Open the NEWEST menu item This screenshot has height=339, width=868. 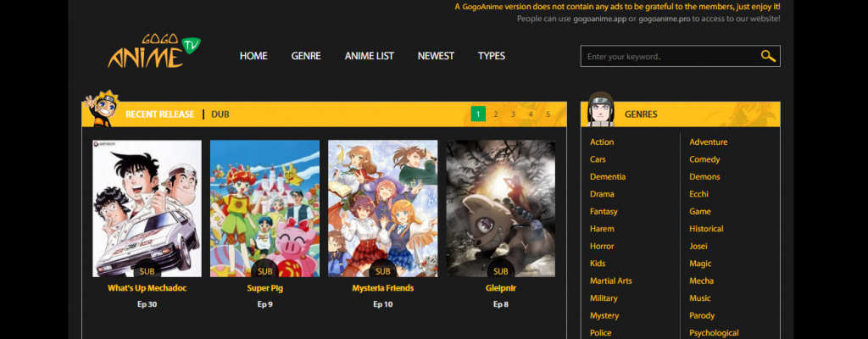[x=436, y=56]
